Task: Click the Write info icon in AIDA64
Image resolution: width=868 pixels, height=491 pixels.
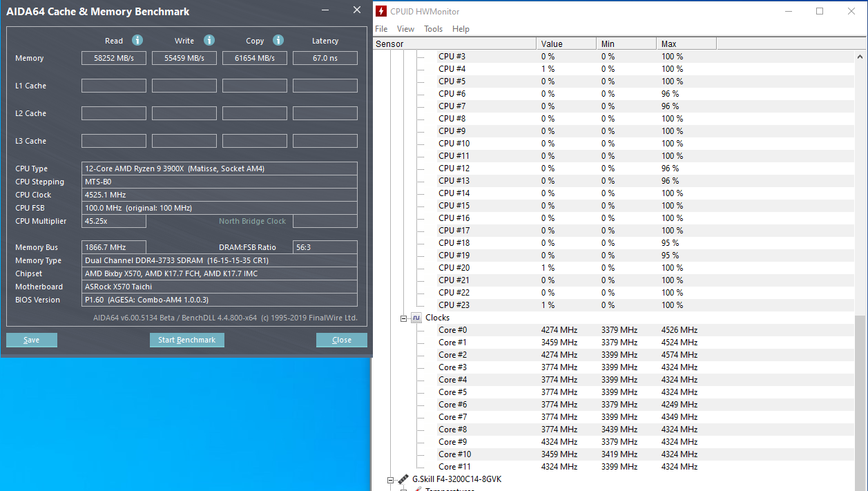Action: [x=209, y=40]
